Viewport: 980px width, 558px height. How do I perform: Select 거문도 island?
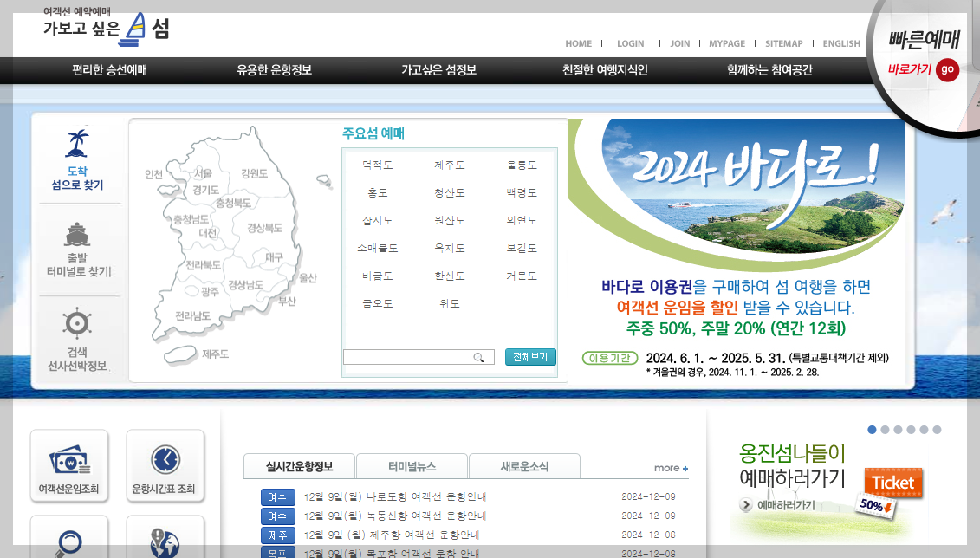[522, 276]
